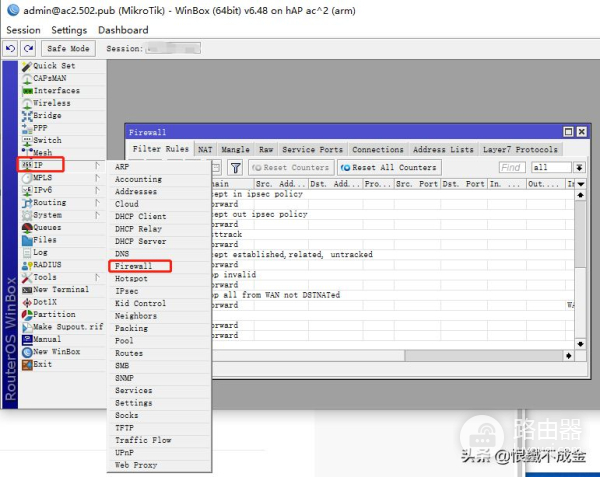Open the Settings menu

69,30
